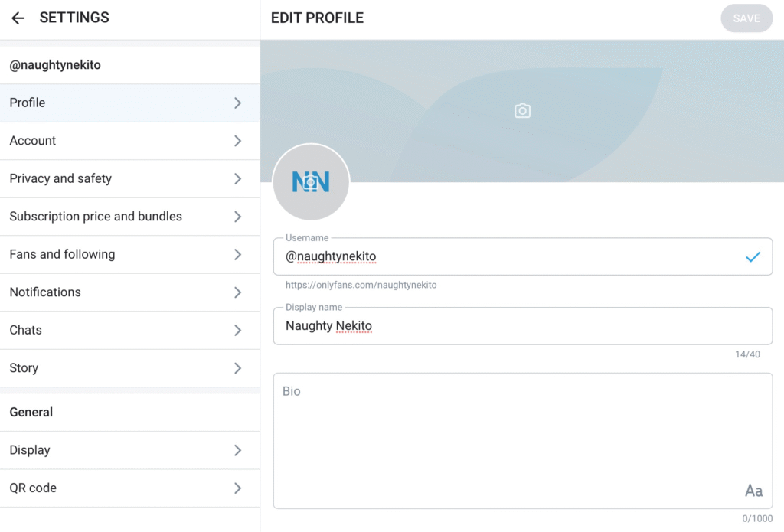Click the back arrow next to Settings

[x=18, y=18]
